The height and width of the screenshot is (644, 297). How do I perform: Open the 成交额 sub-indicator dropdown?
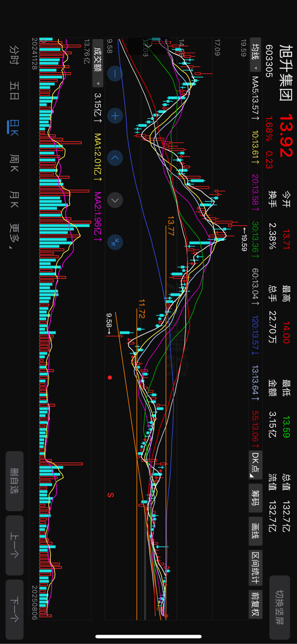[98, 63]
